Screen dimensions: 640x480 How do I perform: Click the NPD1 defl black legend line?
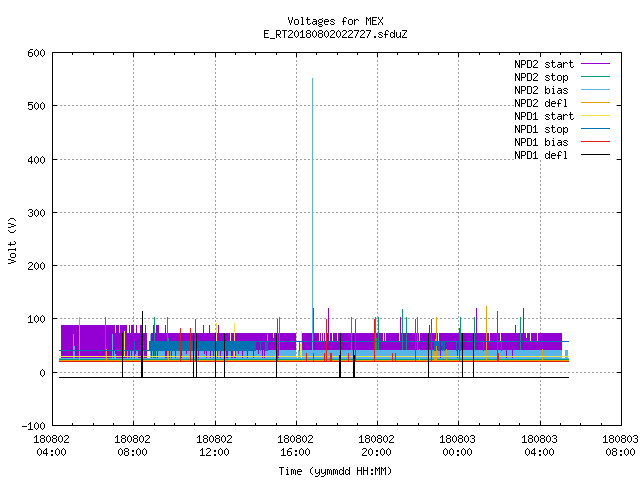pyautogui.click(x=595, y=155)
